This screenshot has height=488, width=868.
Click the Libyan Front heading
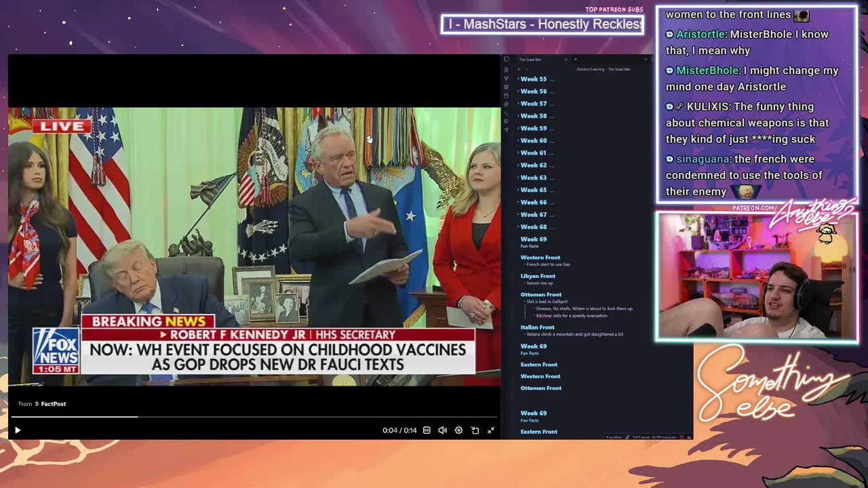538,276
